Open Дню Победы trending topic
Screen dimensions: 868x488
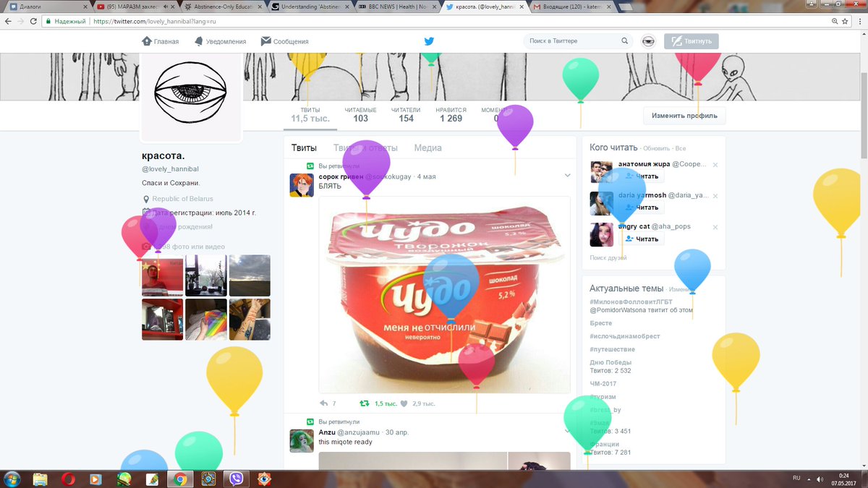click(610, 362)
